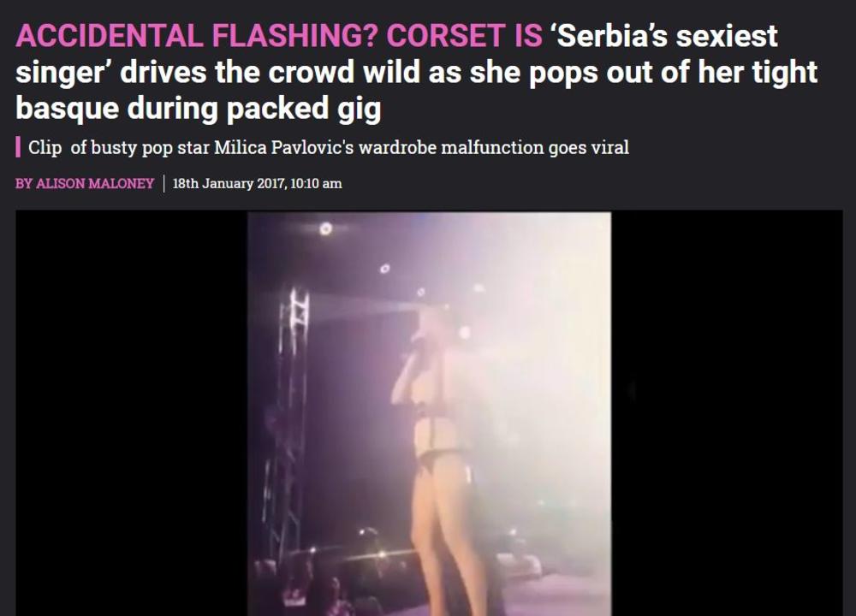The height and width of the screenshot is (616, 856).
Task: Click headline line basque during packed gig
Action: (199, 109)
